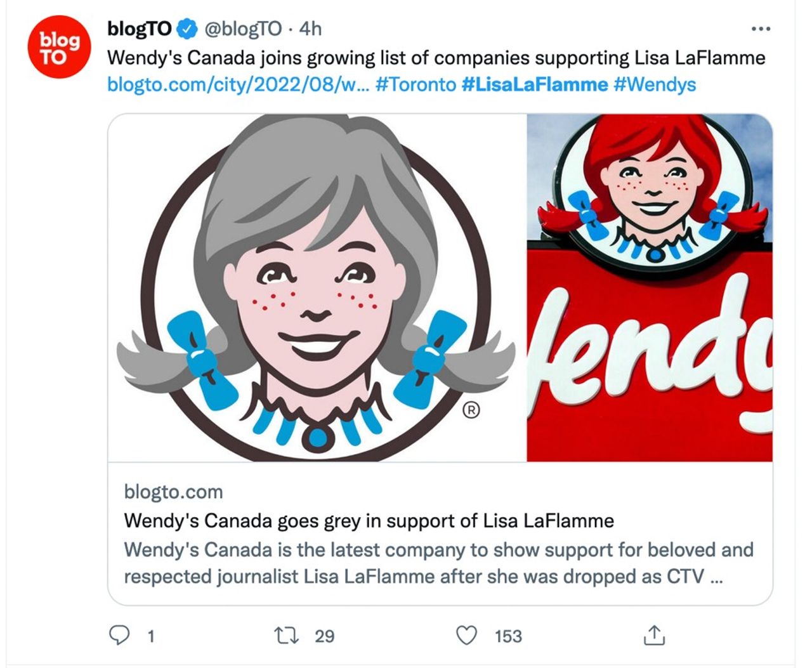Like the tweet with heart icon
812x668 pixels.
point(467,635)
